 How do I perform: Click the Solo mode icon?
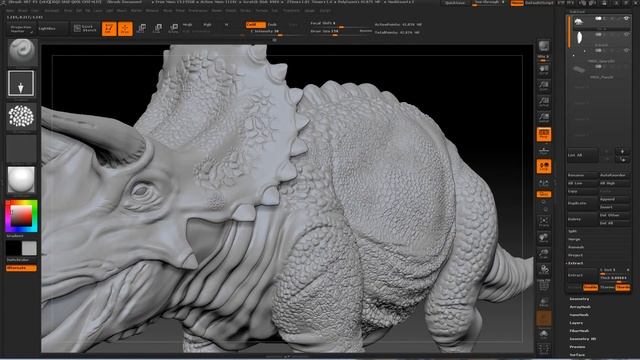[x=544, y=334]
